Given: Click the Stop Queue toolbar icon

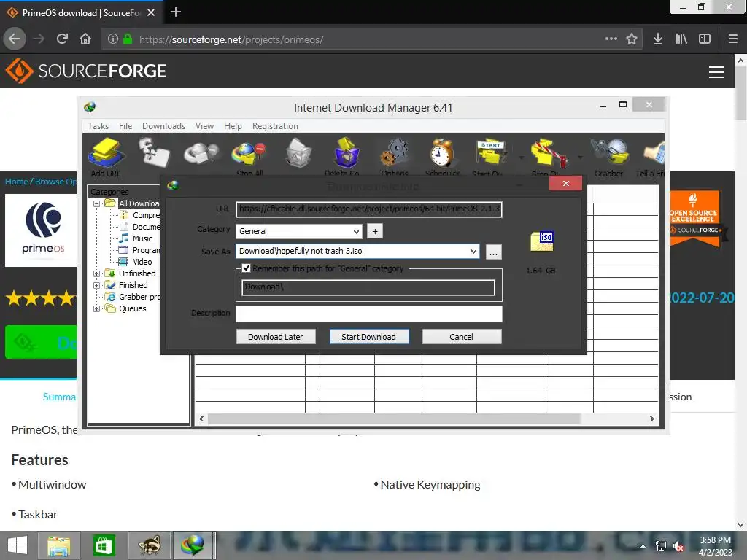Looking at the screenshot, I should coord(548,157).
